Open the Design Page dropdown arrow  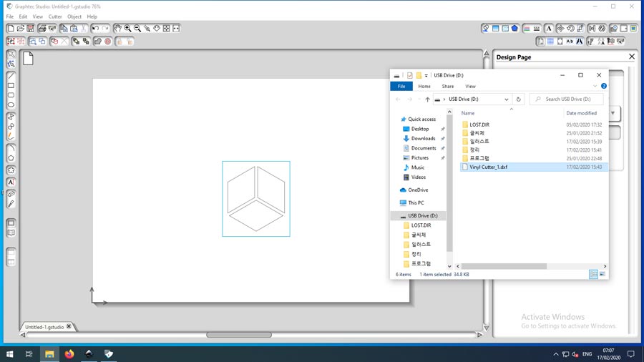pos(613,113)
